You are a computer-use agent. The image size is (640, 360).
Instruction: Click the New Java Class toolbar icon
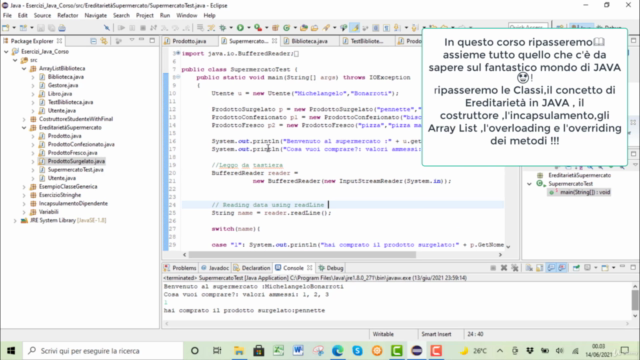(x=287, y=28)
